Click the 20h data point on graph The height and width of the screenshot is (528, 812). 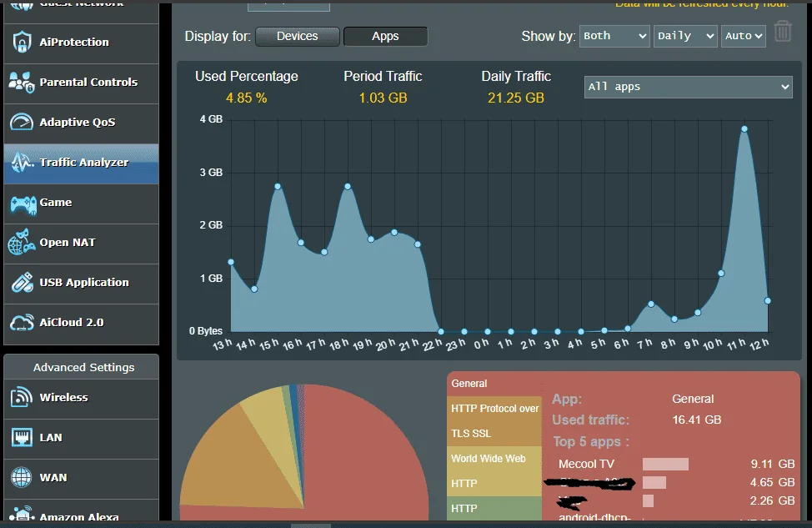394,232
